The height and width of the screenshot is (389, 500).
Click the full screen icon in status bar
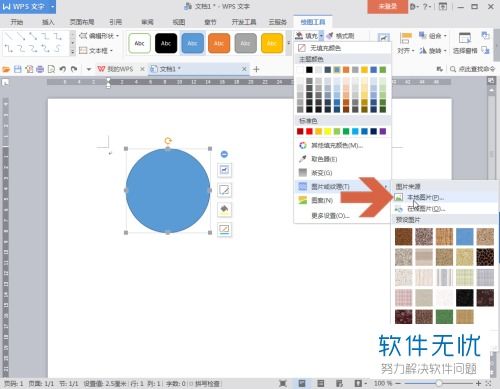283,383
